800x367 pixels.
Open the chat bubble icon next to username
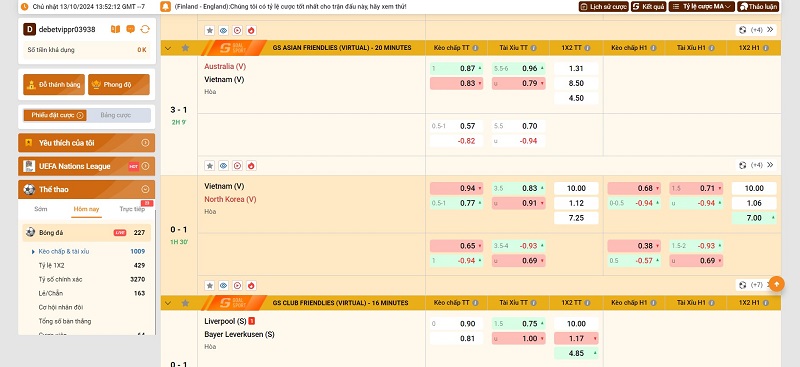point(130,29)
